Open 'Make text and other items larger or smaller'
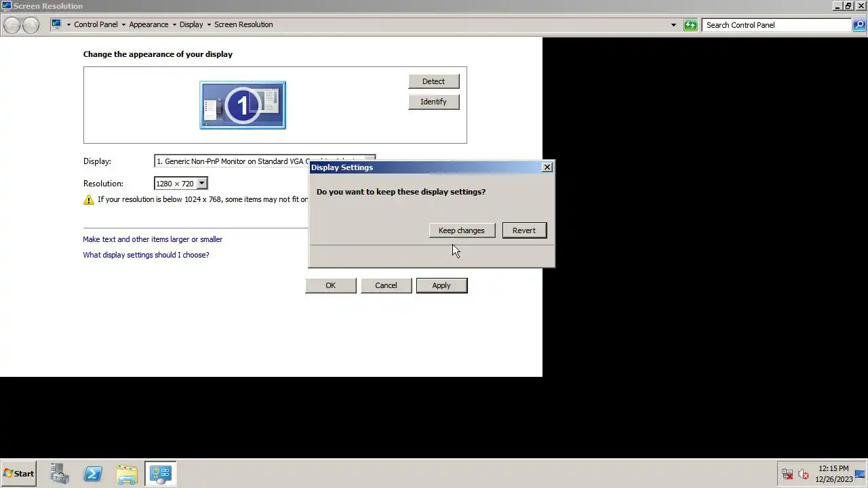Image resolution: width=868 pixels, height=488 pixels. (153, 239)
